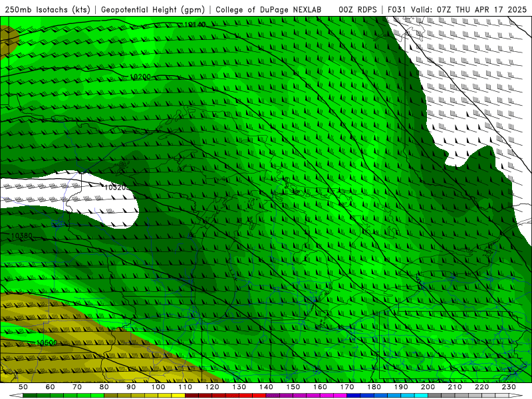
Task: Select the dark red swatch just after 110
Action: 192,396
